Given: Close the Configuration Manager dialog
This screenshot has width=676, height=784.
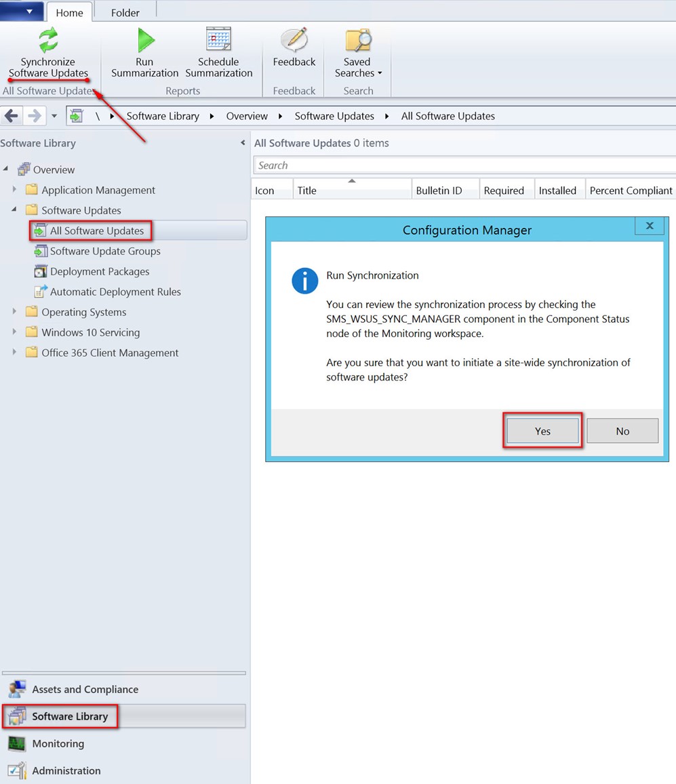Looking at the screenshot, I should tap(650, 225).
